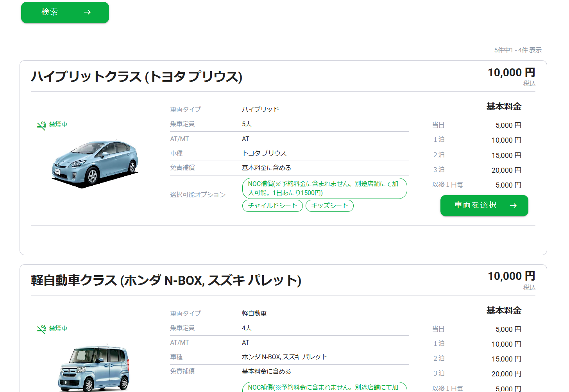
Task: Click the no-smoking icon on the 軽自動車 card
Action: (41, 329)
